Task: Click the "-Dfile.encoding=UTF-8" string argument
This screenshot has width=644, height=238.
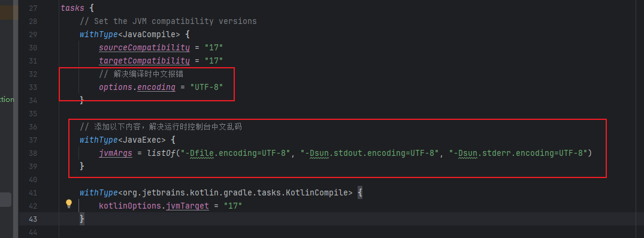Action: coord(236,153)
